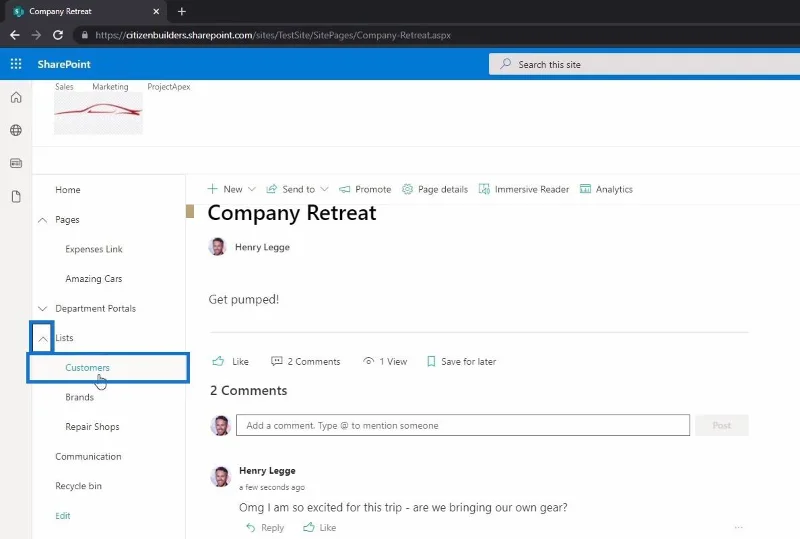Collapse the Lists section chevron
This screenshot has width=800, height=539.
point(43,338)
